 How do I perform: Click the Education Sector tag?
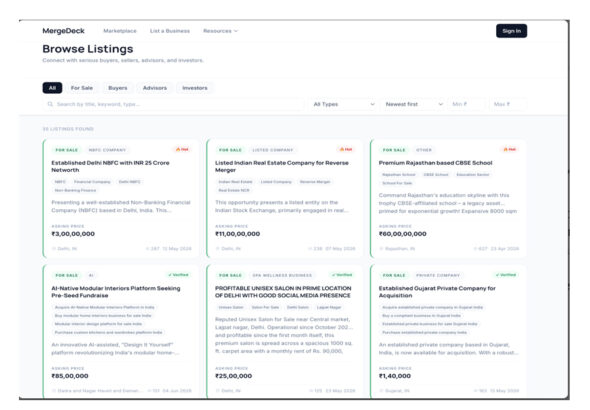click(x=473, y=175)
